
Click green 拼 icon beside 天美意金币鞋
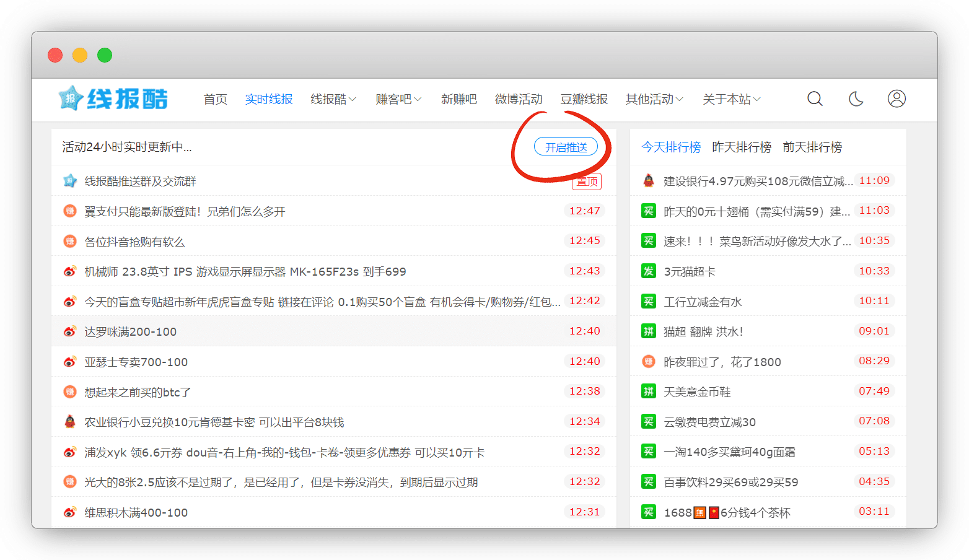point(648,392)
